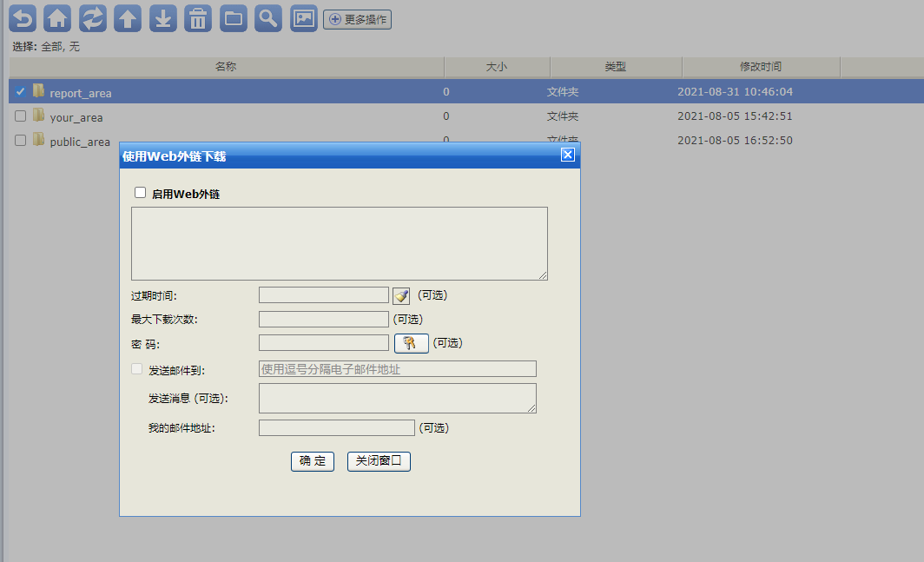This screenshot has height=562, width=924.
Task: Check the your_area row checkbox
Action: click(x=21, y=116)
